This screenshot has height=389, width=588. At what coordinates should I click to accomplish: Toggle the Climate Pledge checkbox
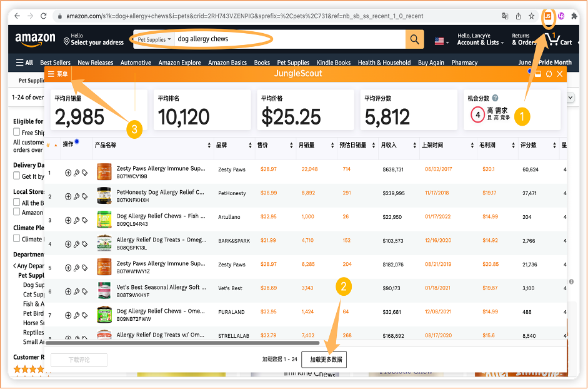[16, 238]
